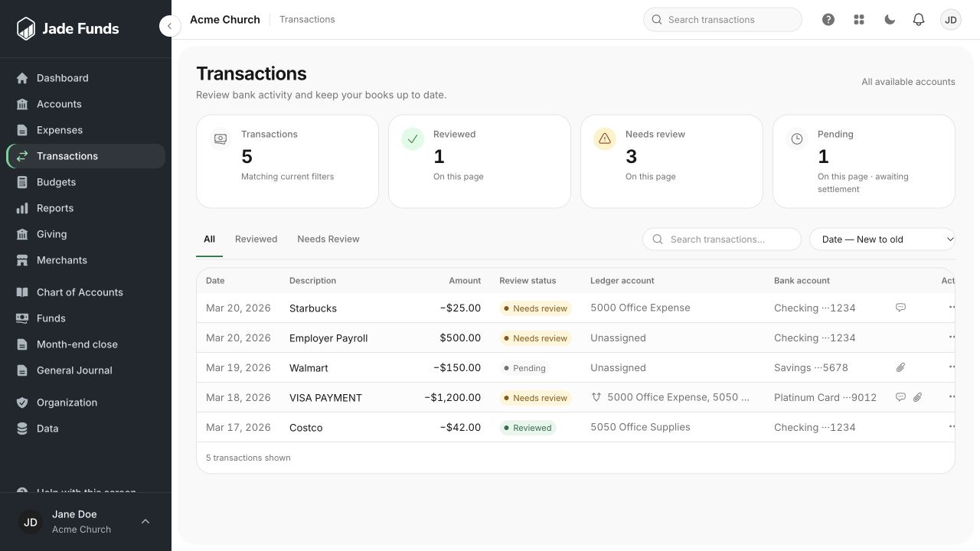Open Chart of Accounts in the sidebar
The image size is (980, 551).
point(86,292)
